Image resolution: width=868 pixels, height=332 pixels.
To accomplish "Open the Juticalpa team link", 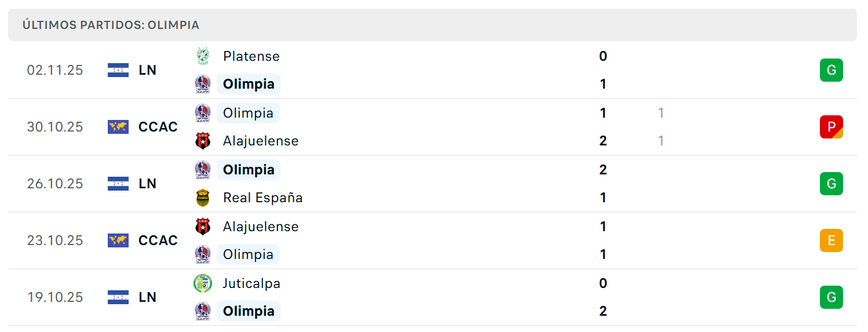I will 252,283.
